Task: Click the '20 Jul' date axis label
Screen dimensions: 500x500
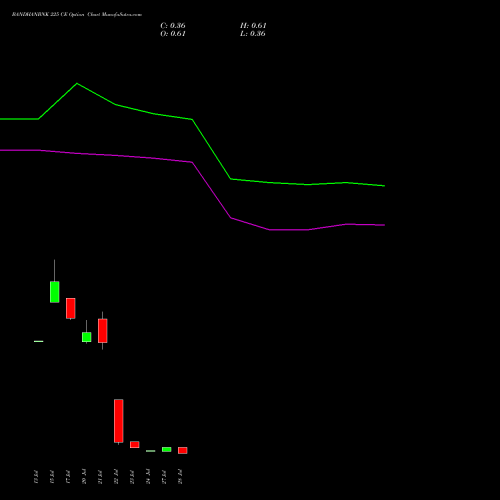Action: (x=84, y=477)
